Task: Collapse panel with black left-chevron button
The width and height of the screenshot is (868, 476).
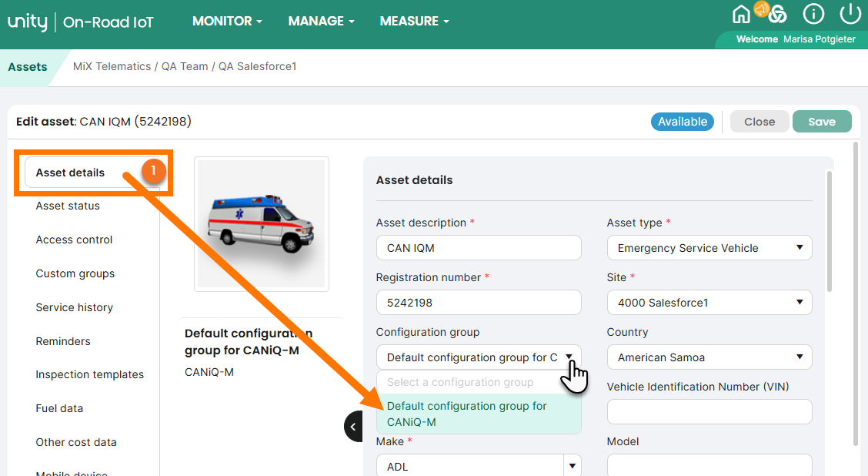Action: tap(353, 426)
